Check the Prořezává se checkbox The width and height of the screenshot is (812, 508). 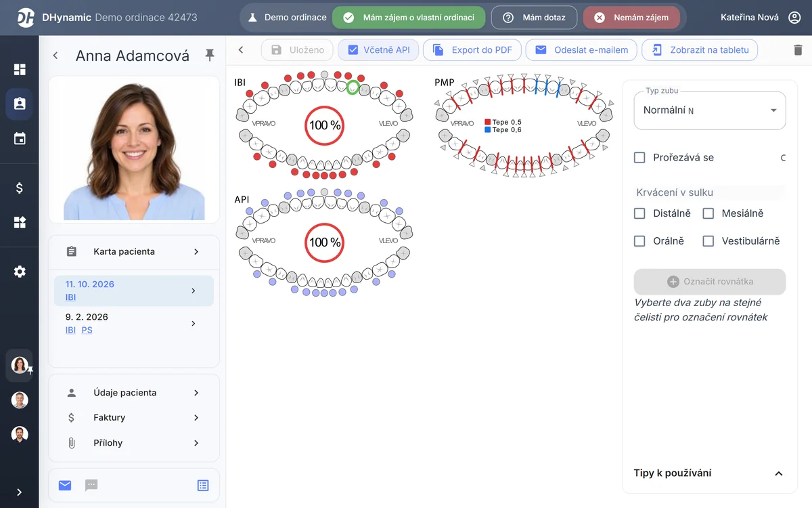point(639,158)
